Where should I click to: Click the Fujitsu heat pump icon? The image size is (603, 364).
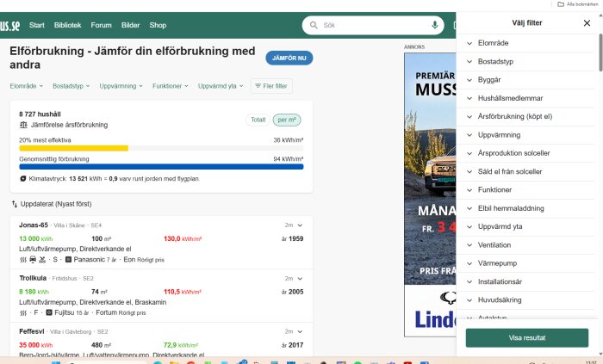point(49,312)
